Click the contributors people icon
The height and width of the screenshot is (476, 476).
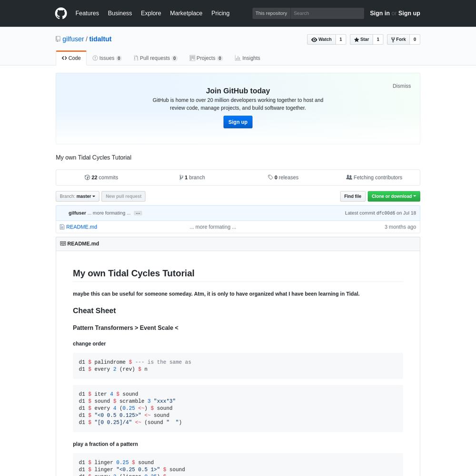point(349,177)
